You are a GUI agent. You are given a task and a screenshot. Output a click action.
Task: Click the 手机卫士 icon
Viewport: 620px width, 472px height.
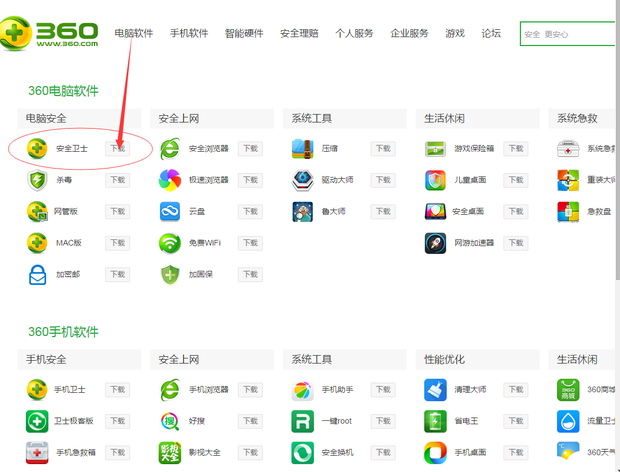[37, 389]
